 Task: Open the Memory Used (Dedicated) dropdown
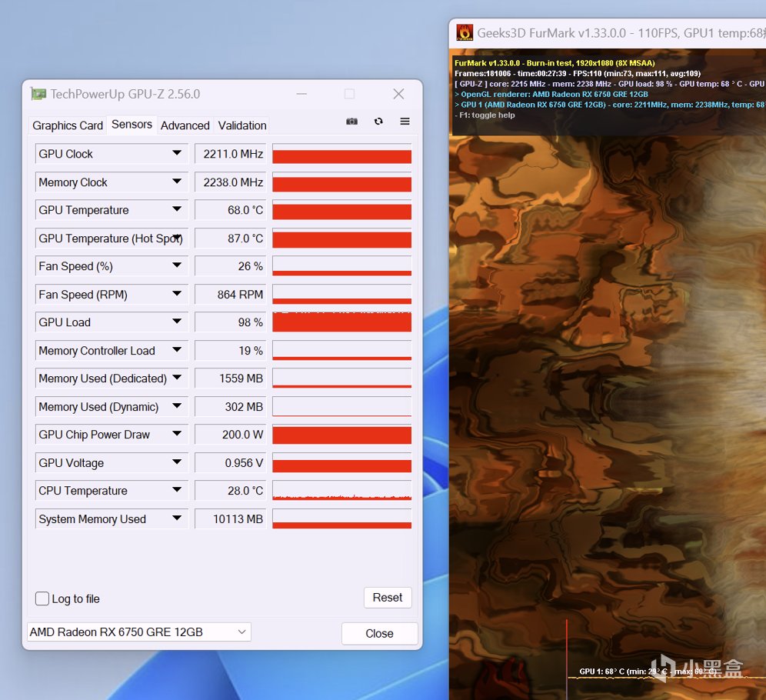coord(177,378)
